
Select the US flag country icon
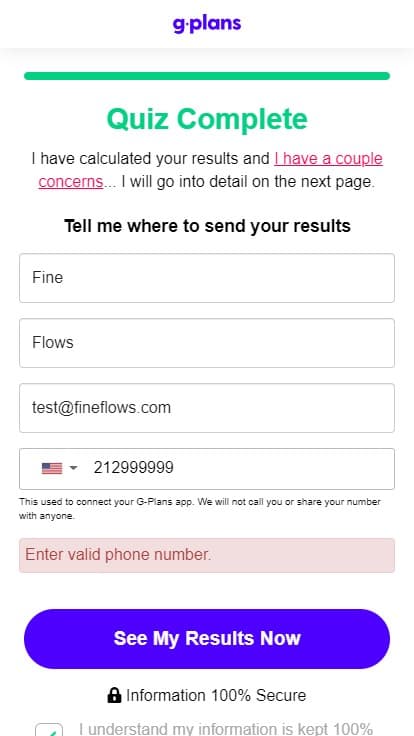click(52, 468)
